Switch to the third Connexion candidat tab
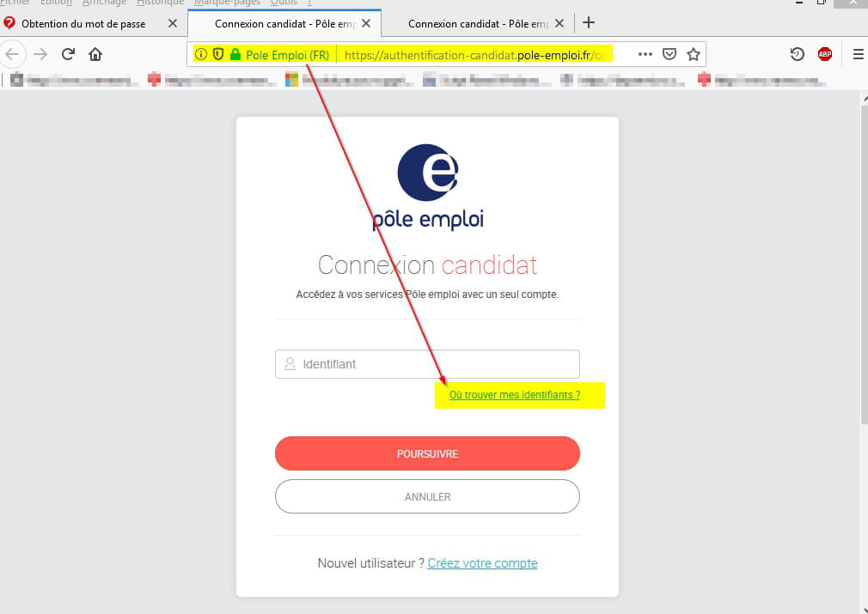Image resolution: width=868 pixels, height=614 pixels. point(479,24)
